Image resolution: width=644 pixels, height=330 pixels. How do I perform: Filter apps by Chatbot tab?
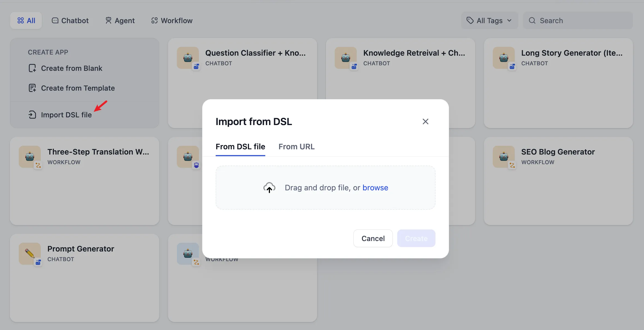[70, 21]
